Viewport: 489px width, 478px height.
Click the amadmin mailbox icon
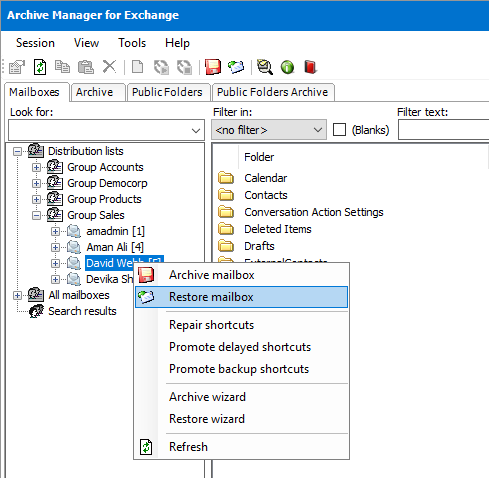[x=74, y=231]
